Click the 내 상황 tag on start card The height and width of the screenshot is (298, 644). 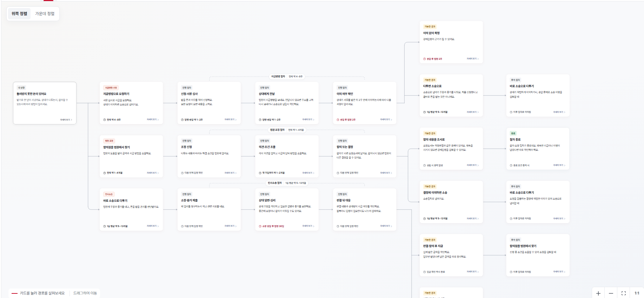(21, 88)
